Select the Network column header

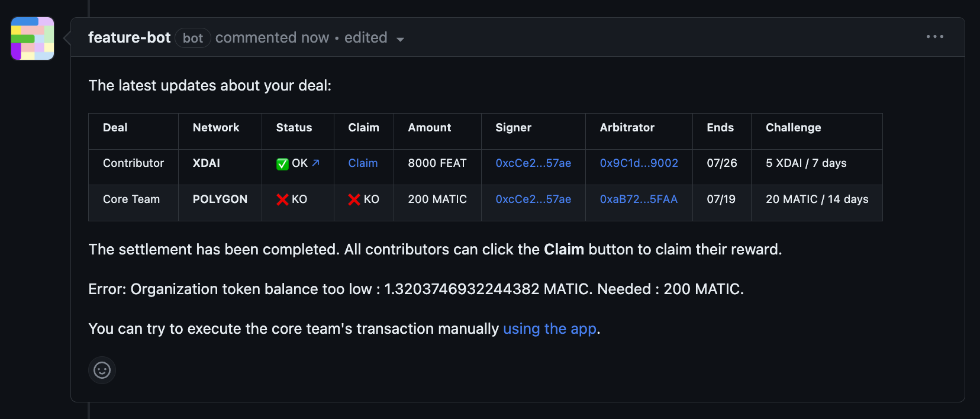point(215,128)
